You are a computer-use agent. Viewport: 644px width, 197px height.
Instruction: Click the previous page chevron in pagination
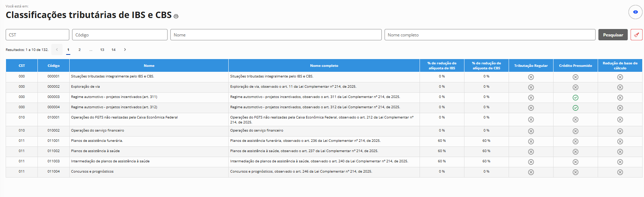coord(57,50)
